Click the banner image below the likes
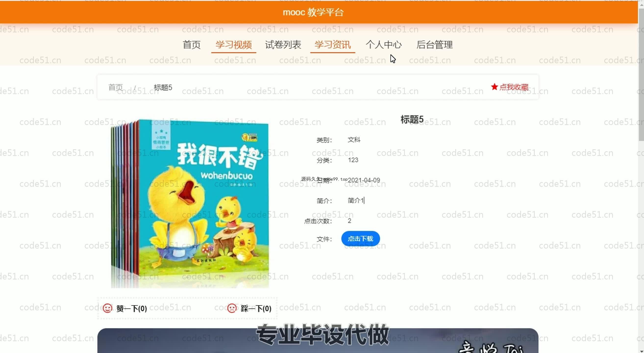 [x=318, y=340]
